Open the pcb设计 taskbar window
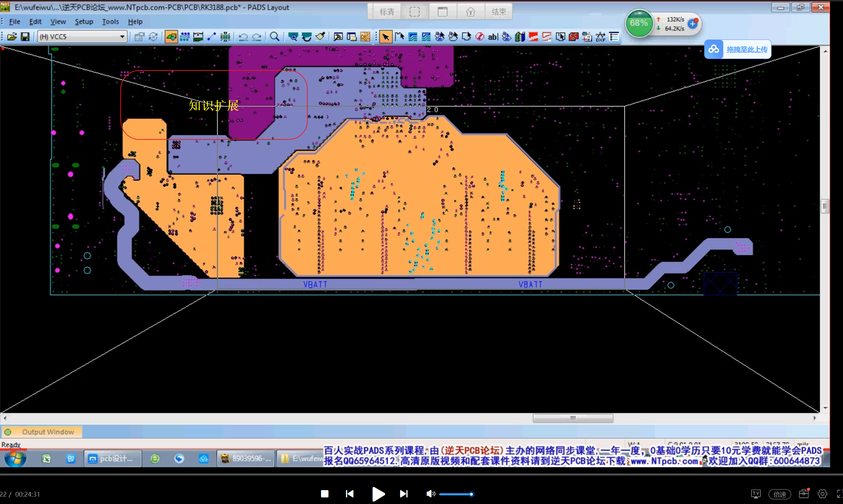 (x=112, y=459)
